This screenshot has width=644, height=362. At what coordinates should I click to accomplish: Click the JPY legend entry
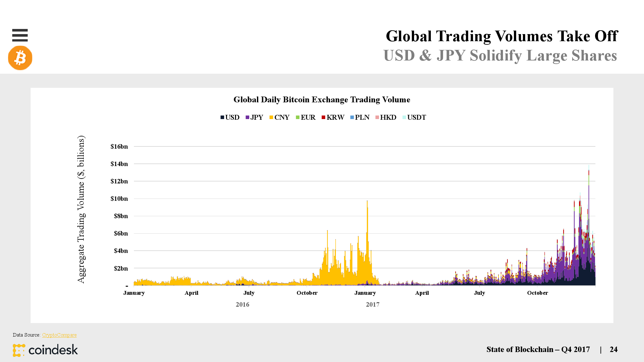pyautogui.click(x=256, y=117)
